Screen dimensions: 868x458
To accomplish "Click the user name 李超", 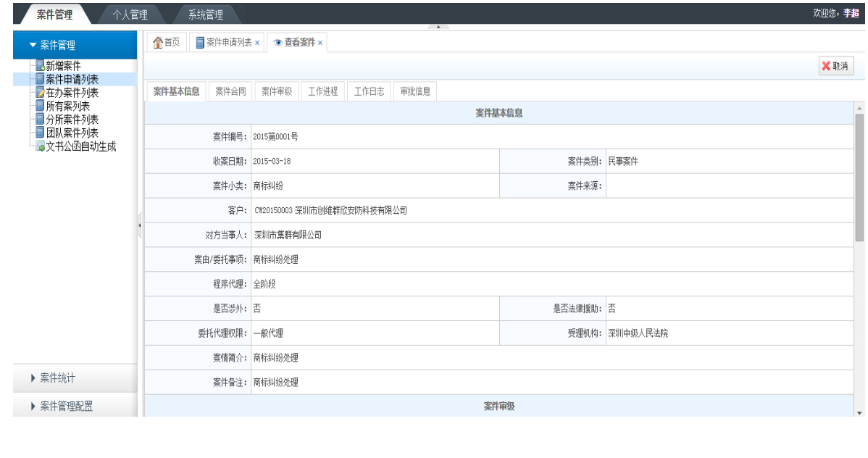I will pos(851,13).
